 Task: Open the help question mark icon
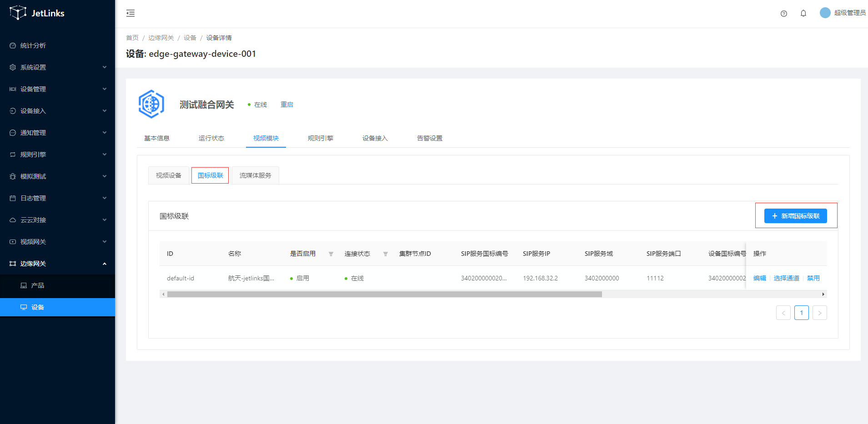tap(783, 14)
